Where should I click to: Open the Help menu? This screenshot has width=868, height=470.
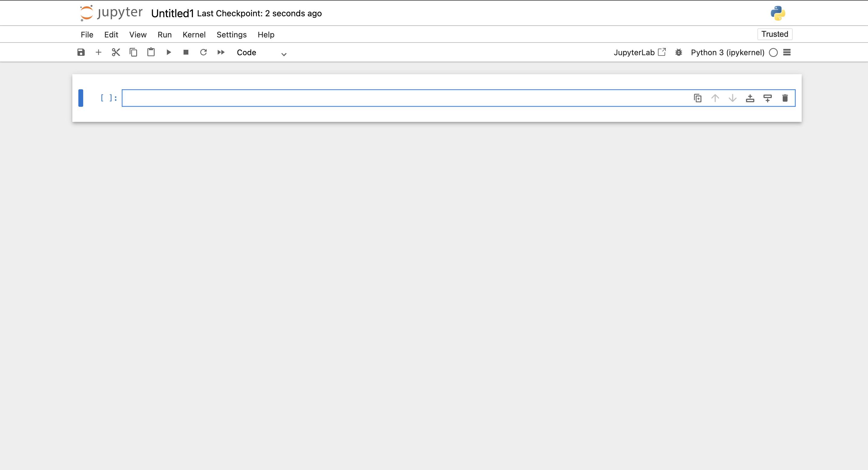(266, 34)
